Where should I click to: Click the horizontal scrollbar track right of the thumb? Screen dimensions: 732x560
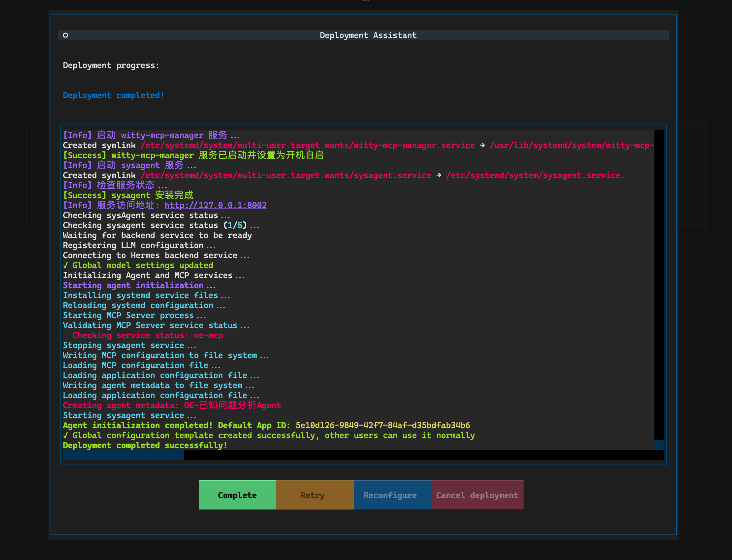pos(417,455)
